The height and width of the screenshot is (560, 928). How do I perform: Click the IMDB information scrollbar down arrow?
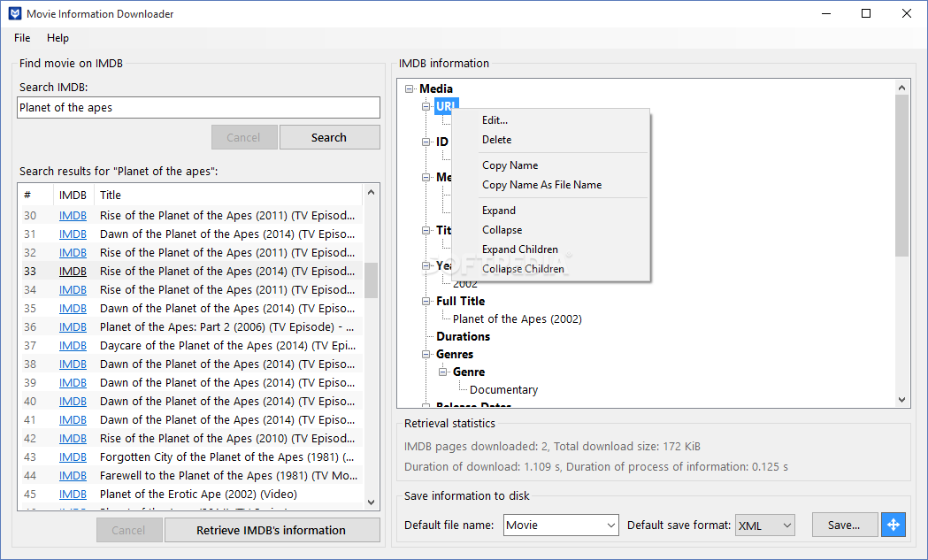click(902, 400)
